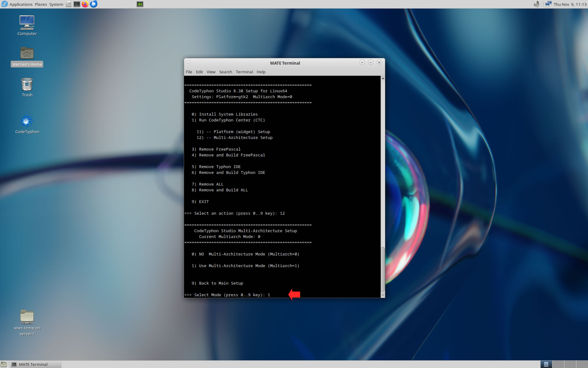Click the terminal scrollbar down arrow
The image size is (588, 368).
coord(383,295)
